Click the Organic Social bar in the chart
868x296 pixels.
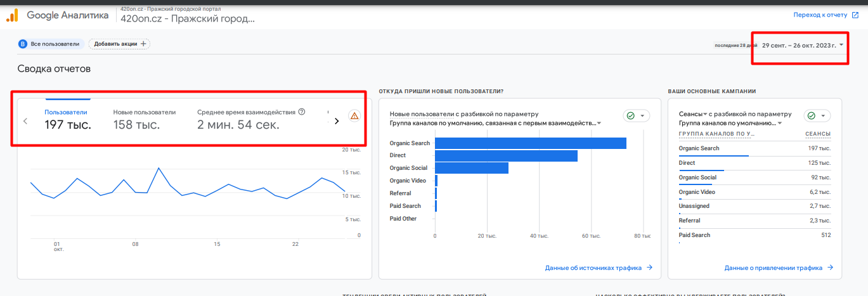472,168
